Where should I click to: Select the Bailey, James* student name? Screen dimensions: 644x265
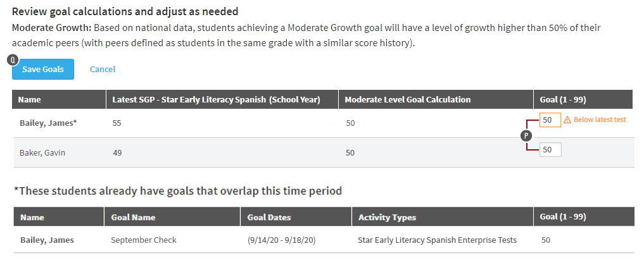pos(48,123)
